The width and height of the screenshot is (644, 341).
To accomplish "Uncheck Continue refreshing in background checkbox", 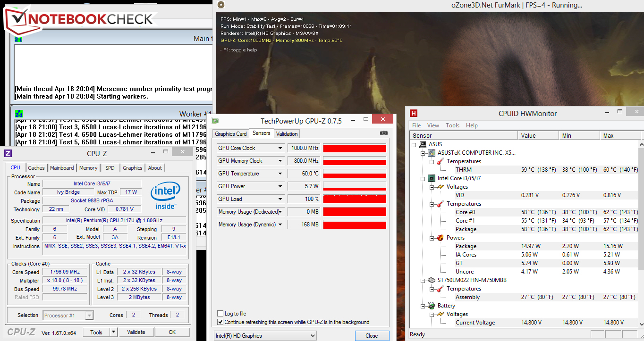I will [220, 322].
